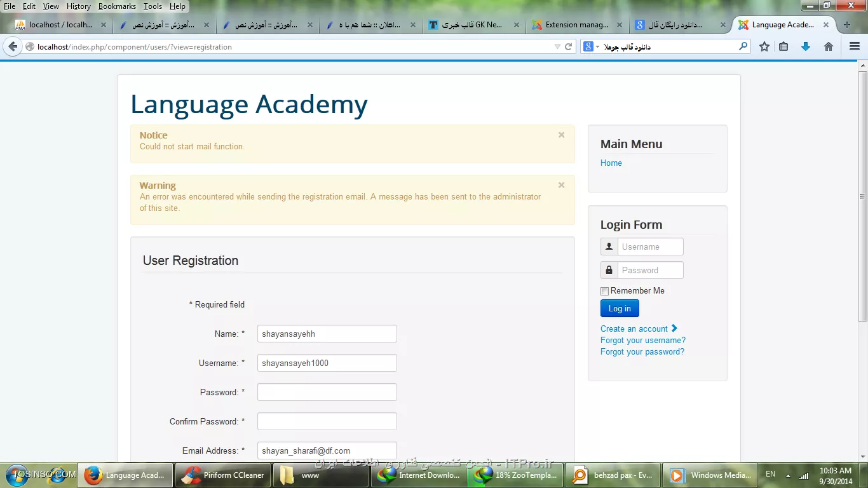Go to the Firefox home page icon
Screen dimensions: 868x488
click(829, 46)
